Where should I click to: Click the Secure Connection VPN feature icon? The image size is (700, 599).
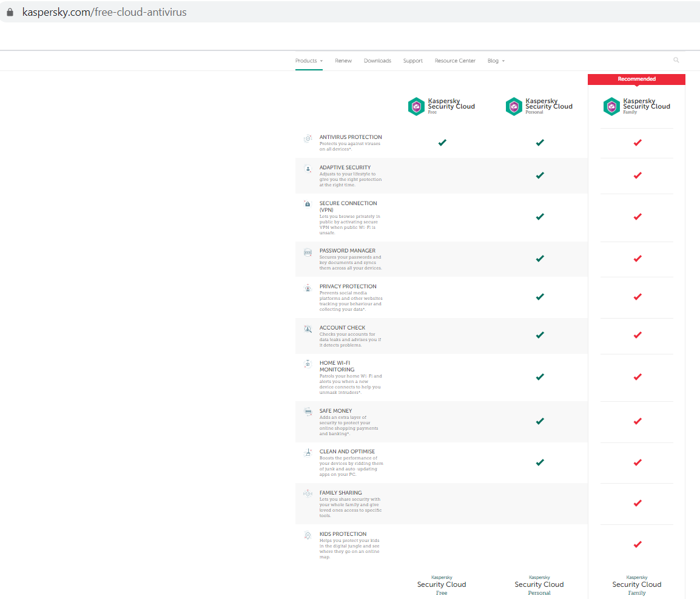tap(308, 204)
